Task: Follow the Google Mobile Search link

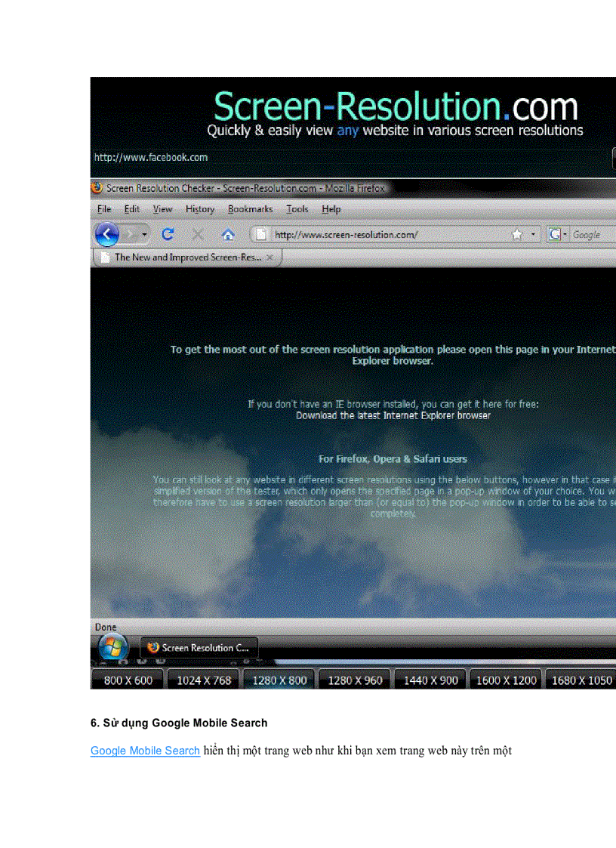Action: coord(144,750)
